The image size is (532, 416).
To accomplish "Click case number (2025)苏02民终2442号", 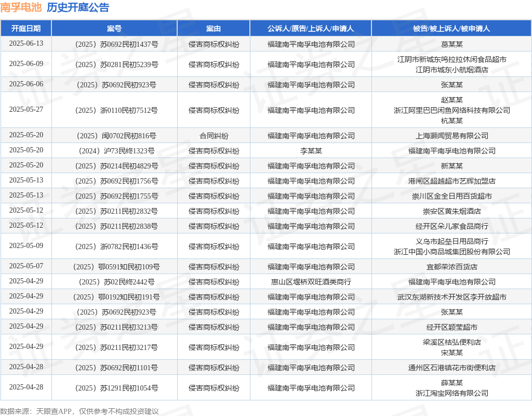I will click(116, 282).
